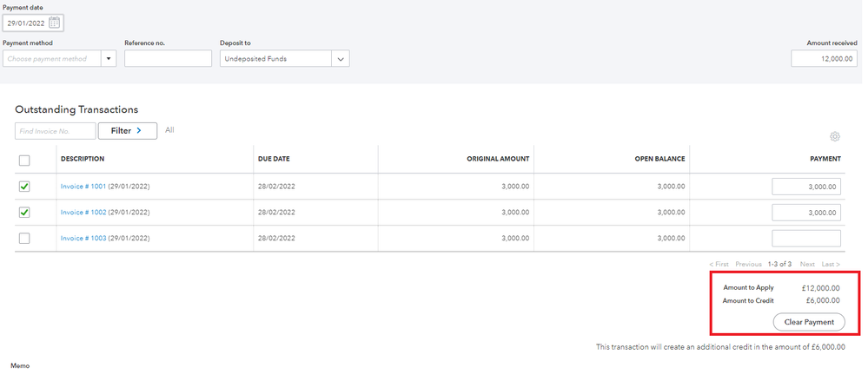Open the payment date calendar picker

tap(55, 23)
